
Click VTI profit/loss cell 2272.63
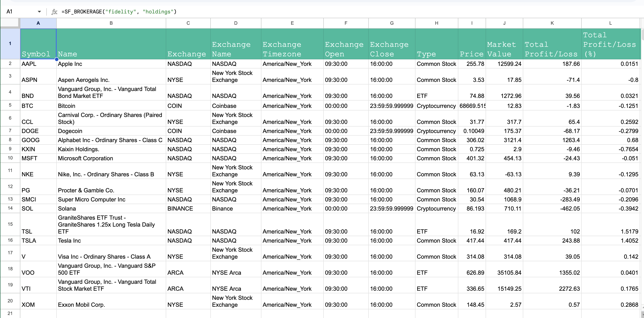(552, 285)
